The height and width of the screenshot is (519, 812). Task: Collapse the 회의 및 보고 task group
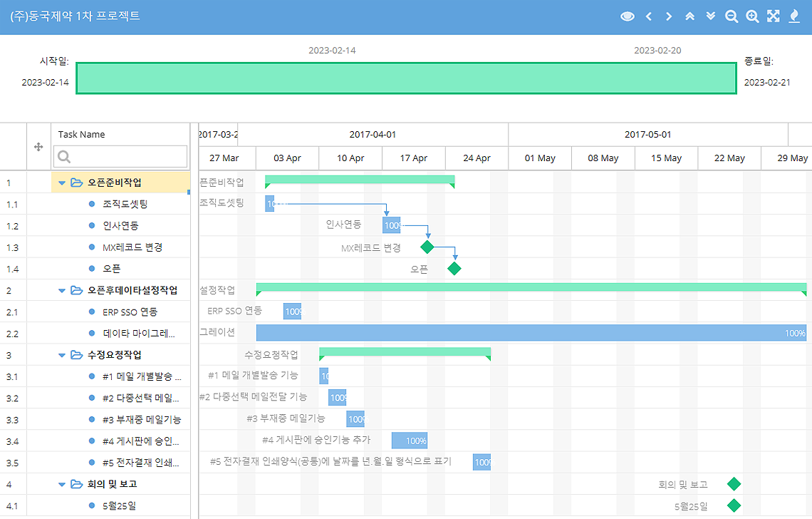coord(63,485)
